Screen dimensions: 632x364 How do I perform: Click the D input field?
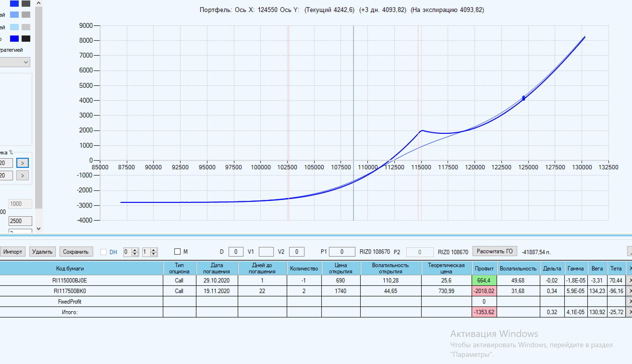click(236, 252)
